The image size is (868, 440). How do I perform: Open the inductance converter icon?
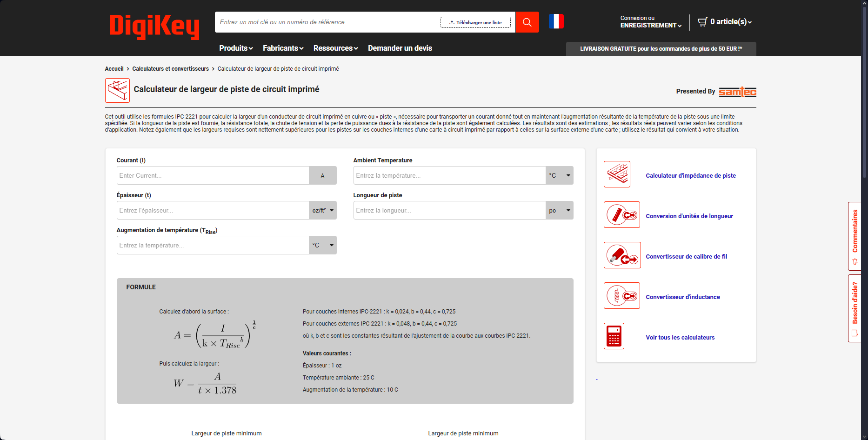click(x=622, y=295)
